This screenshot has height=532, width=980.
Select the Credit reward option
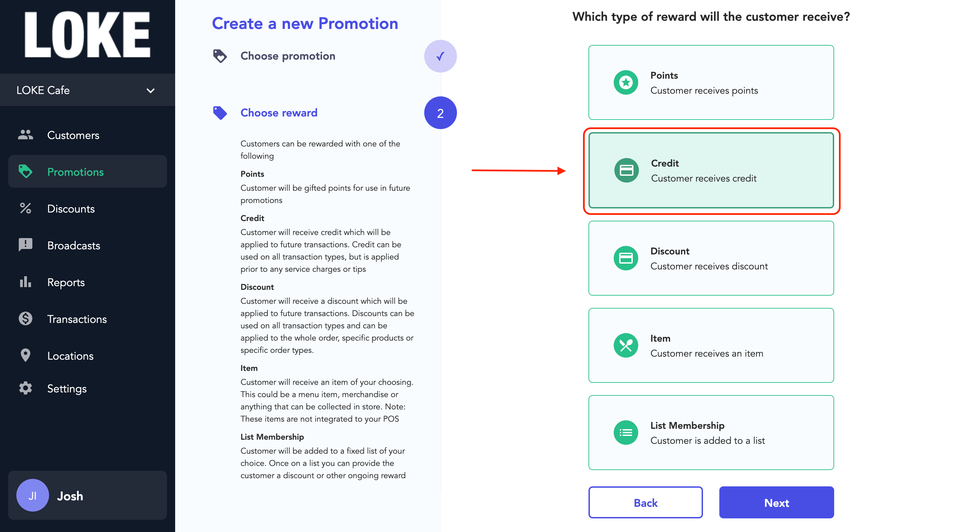[711, 170]
